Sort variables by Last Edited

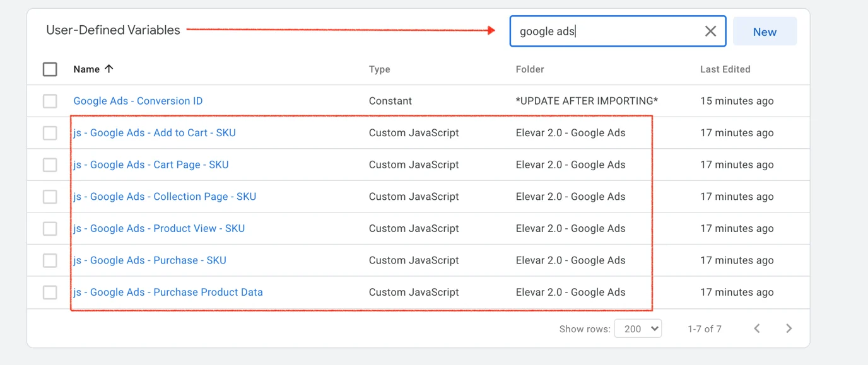[725, 69]
